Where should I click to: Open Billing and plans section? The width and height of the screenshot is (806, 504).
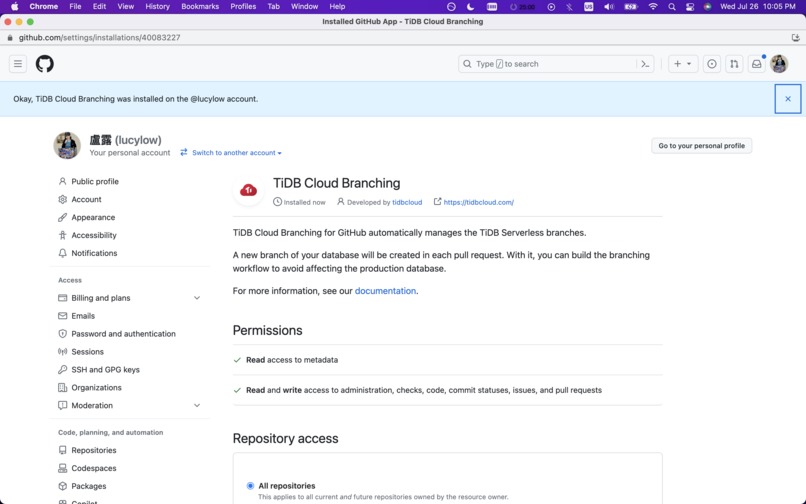[x=101, y=298]
